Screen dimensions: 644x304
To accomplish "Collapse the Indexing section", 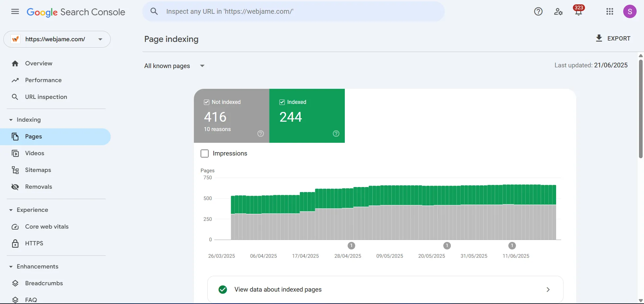I will click(x=11, y=120).
